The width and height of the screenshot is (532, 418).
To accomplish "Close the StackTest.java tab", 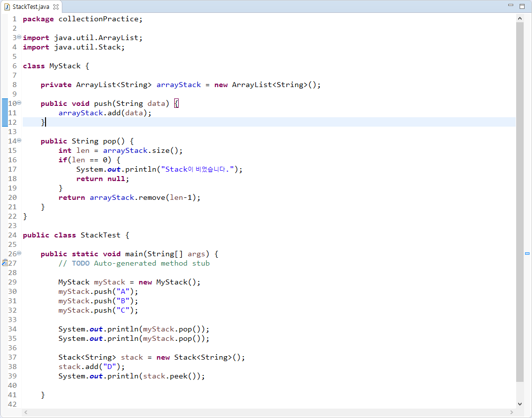I will (x=56, y=7).
